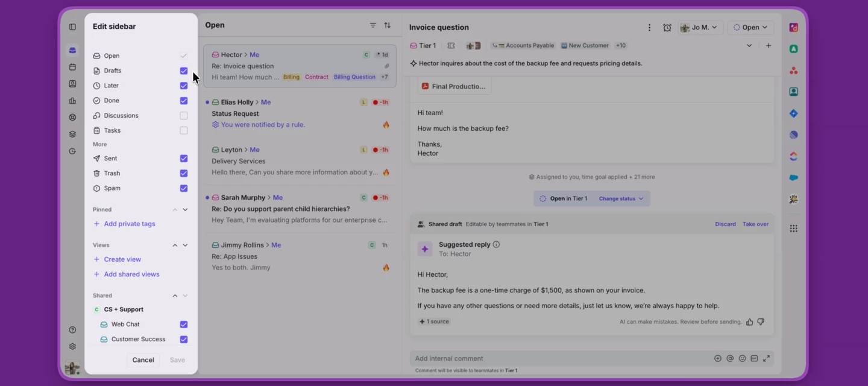868x386 pixels.
Task: Expand the comment box with the arrows icon
Action: [766, 358]
